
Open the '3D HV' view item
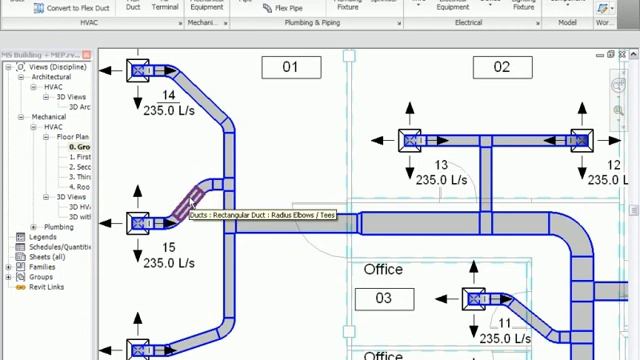point(80,207)
